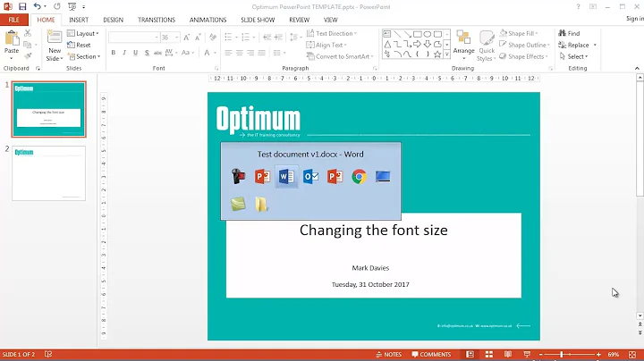Select the desktop icon in task switcher
This screenshot has height=361, width=644.
click(383, 177)
